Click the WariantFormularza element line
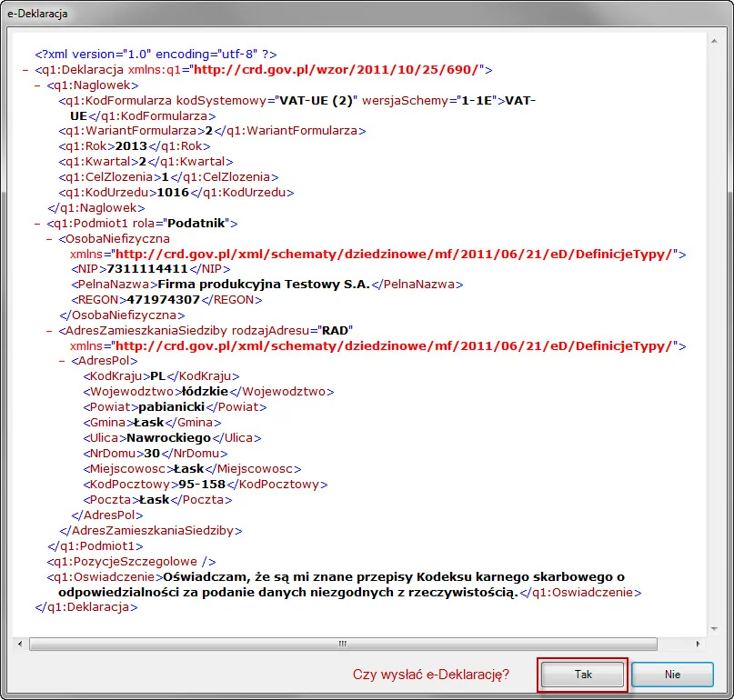The width and height of the screenshot is (734, 700). (212, 131)
